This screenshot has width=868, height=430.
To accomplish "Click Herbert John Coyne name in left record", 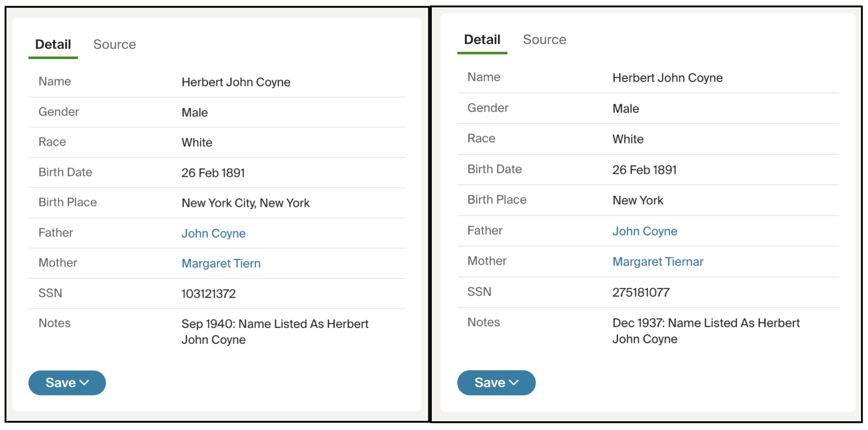I will click(236, 82).
